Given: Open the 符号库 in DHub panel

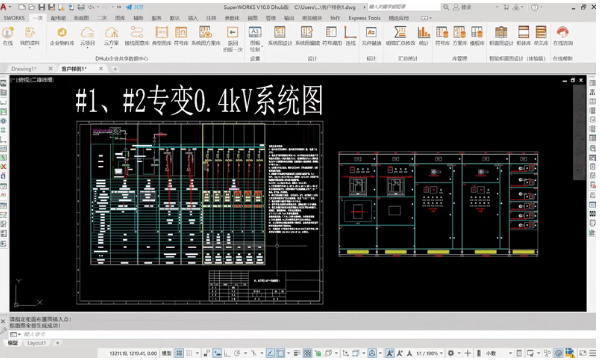Looking at the screenshot, I should pyautogui.click(x=181, y=36).
